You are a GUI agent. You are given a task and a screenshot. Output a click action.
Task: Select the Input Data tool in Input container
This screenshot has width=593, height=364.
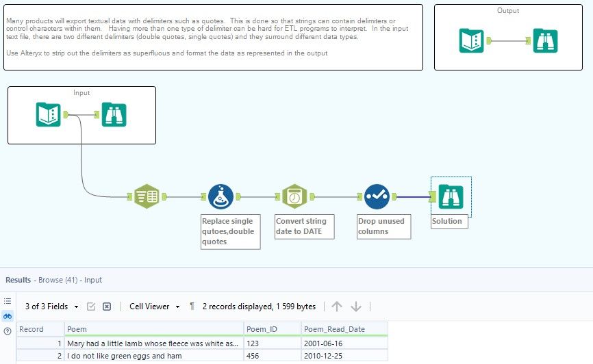coord(49,114)
